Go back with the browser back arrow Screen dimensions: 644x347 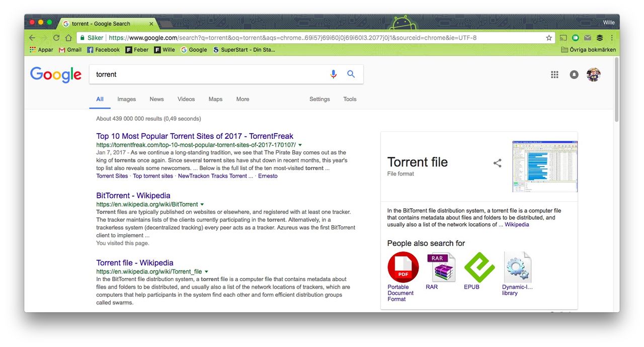[x=32, y=38]
